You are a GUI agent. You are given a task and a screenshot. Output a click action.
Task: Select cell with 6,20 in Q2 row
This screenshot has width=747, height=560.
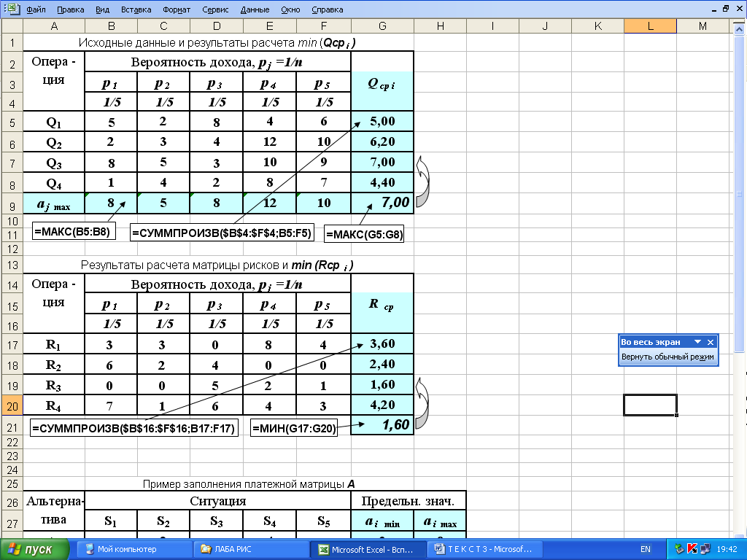(x=382, y=141)
